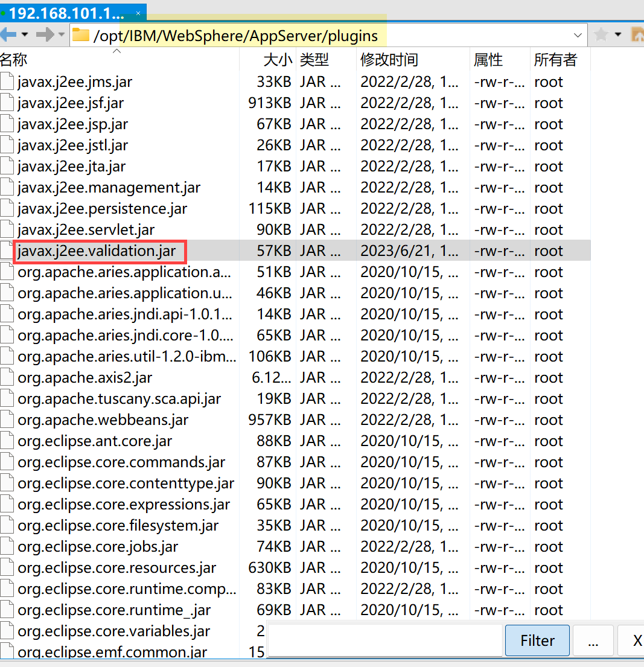This screenshot has height=667, width=644.
Task: Select javax.j2ee.validation.jar file
Action: pyautogui.click(x=97, y=251)
